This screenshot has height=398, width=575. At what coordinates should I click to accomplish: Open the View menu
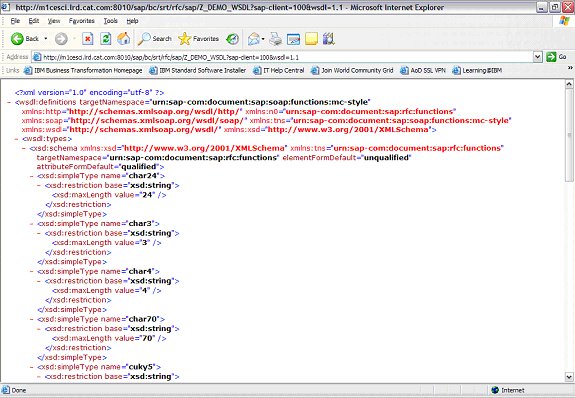coord(54,21)
